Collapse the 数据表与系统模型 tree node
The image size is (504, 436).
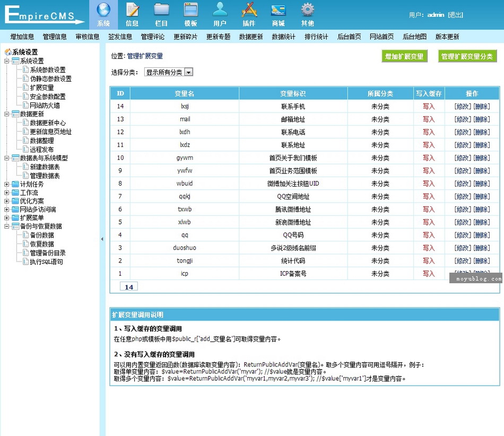pyautogui.click(x=7, y=158)
